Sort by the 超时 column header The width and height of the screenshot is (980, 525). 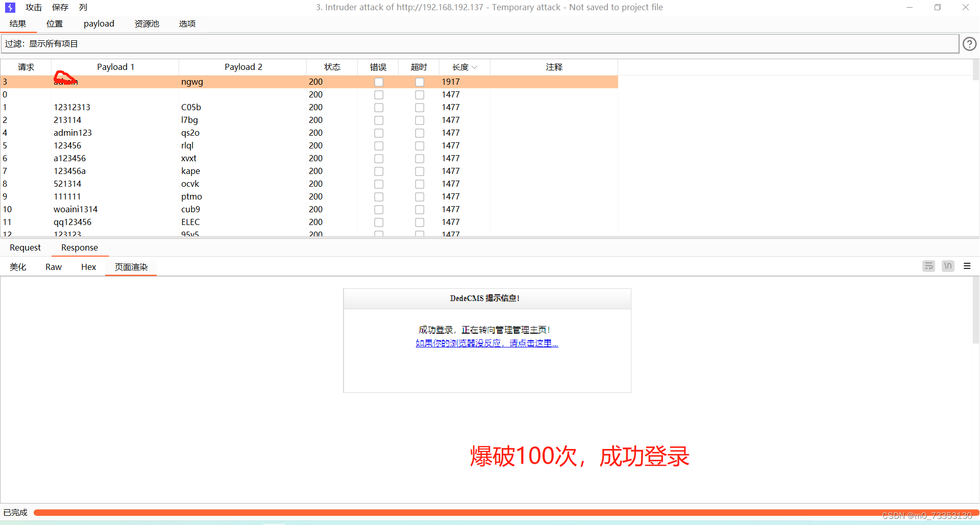[419, 67]
